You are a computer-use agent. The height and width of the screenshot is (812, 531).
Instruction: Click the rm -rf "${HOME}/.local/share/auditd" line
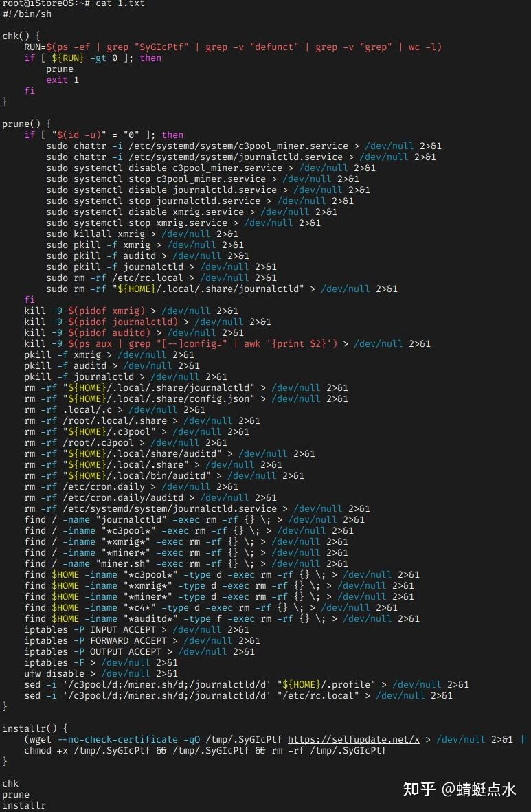click(170, 453)
